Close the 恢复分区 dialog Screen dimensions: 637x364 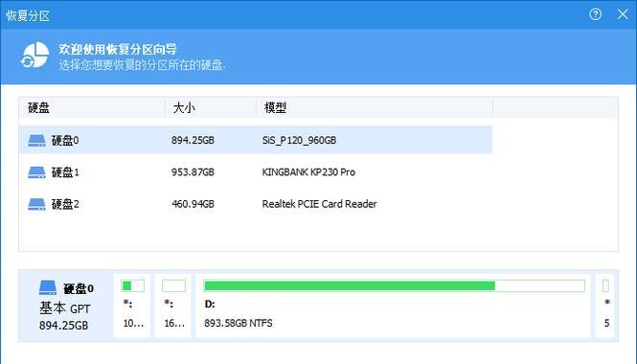coord(623,14)
